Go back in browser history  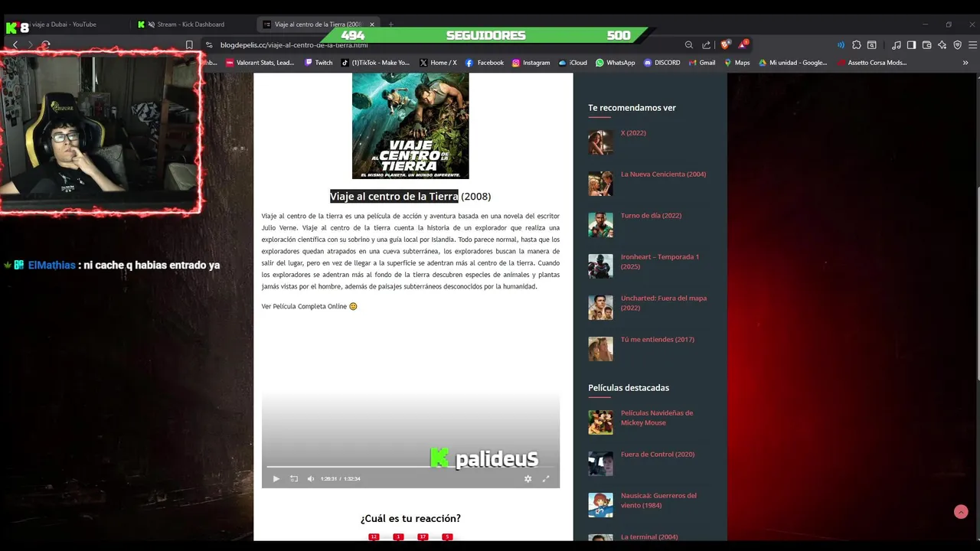[x=15, y=45]
